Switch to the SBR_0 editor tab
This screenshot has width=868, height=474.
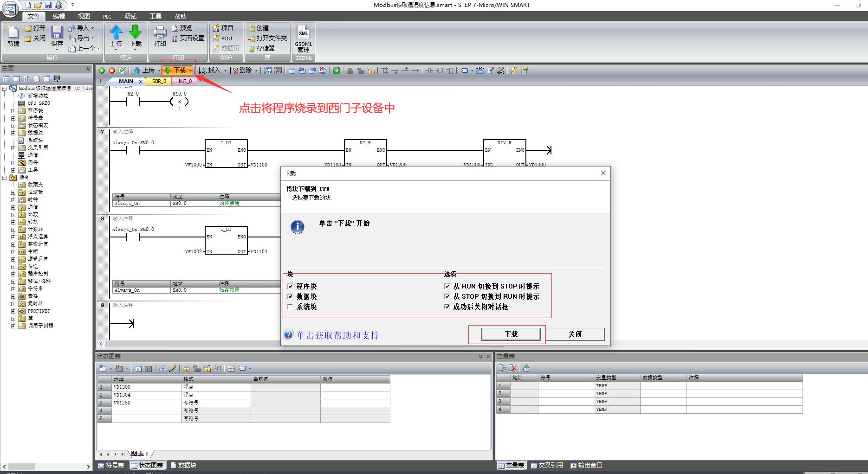click(159, 81)
